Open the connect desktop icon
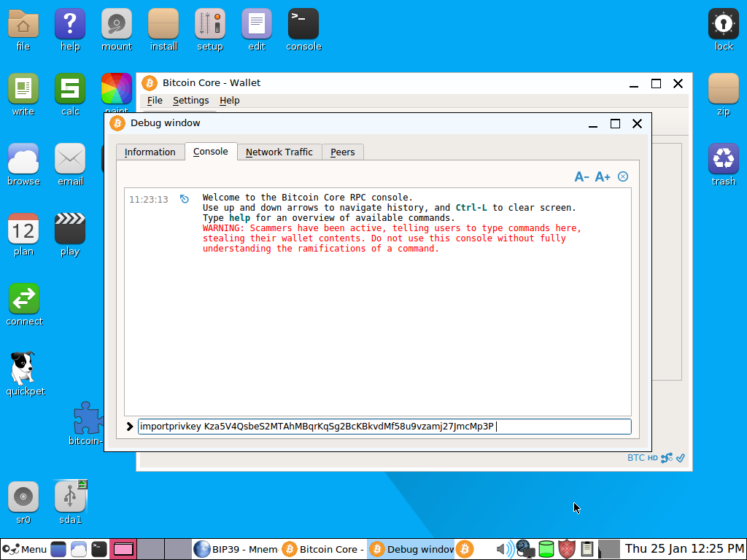This screenshot has height=560, width=747. tap(24, 305)
